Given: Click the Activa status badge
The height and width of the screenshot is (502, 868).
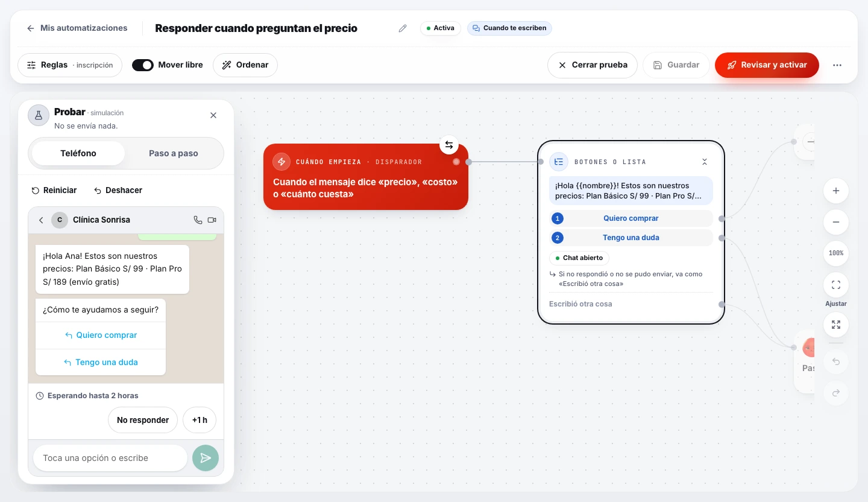Looking at the screenshot, I should click(x=441, y=28).
